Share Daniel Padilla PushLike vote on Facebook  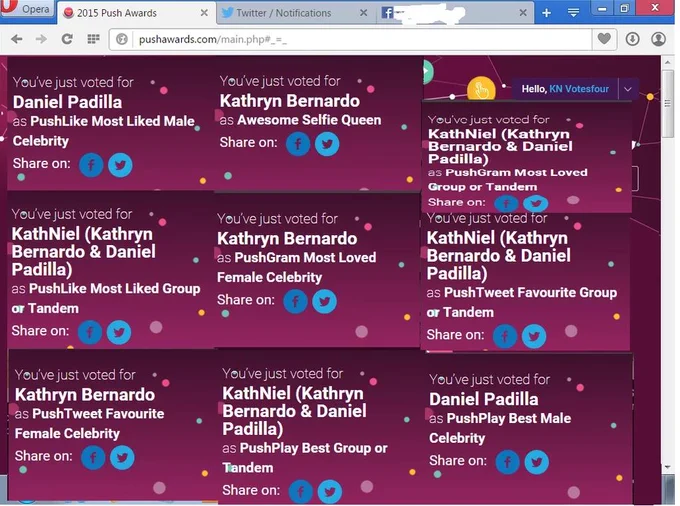[x=91, y=165]
